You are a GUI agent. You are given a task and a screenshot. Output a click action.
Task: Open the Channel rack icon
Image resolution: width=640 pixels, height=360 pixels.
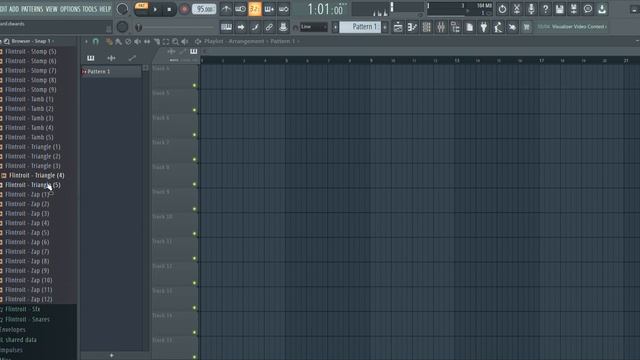427,27
